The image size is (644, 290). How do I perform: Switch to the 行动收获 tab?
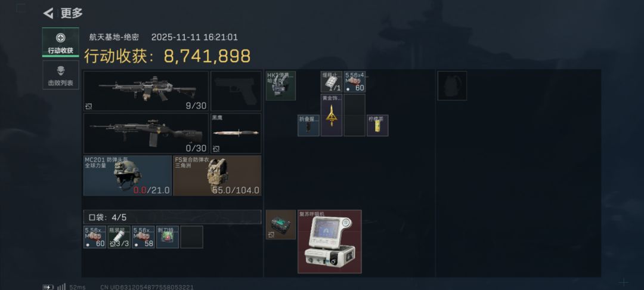(60, 42)
